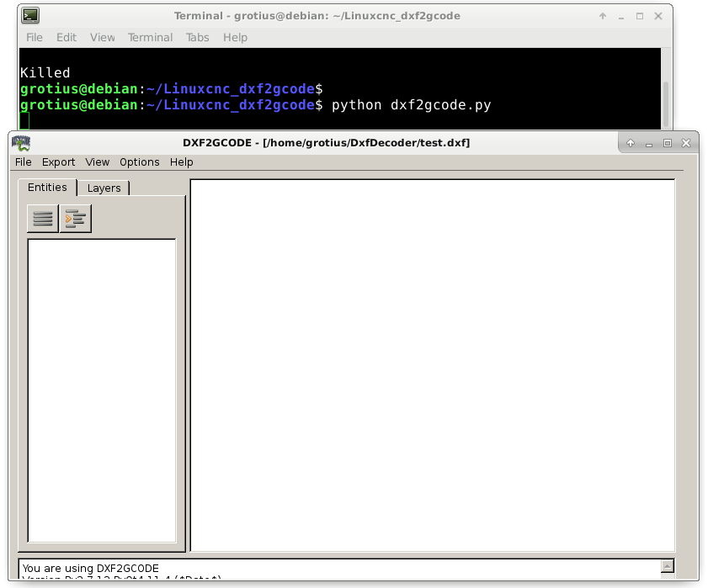Maximize the DXF2GCODE window
Viewport: 708px width, 588px height.
pyautogui.click(x=668, y=143)
